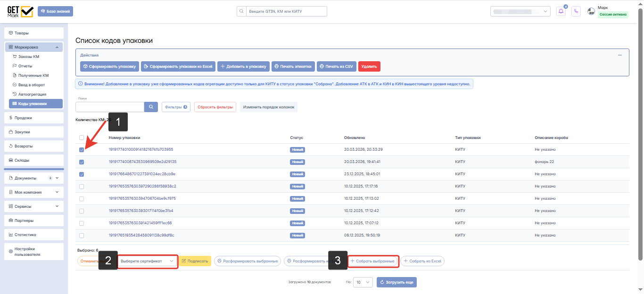Click Печать этикетки printer button
The height and width of the screenshot is (294, 644).
point(292,66)
